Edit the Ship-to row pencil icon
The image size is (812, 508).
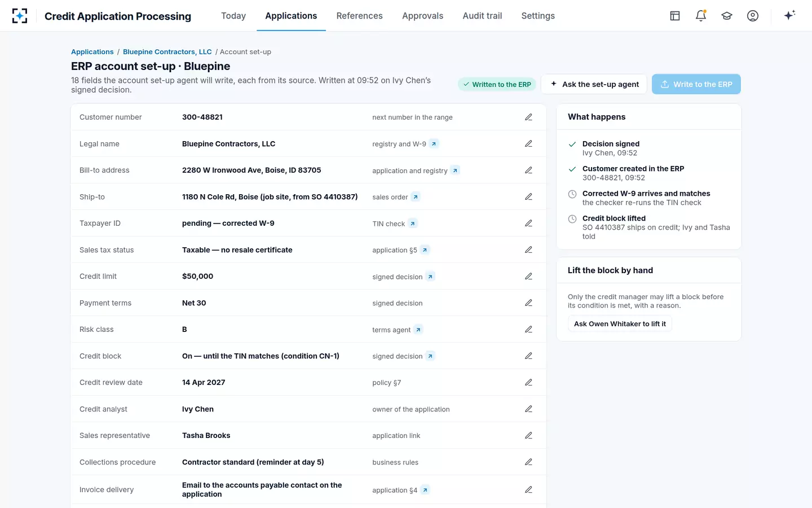528,196
